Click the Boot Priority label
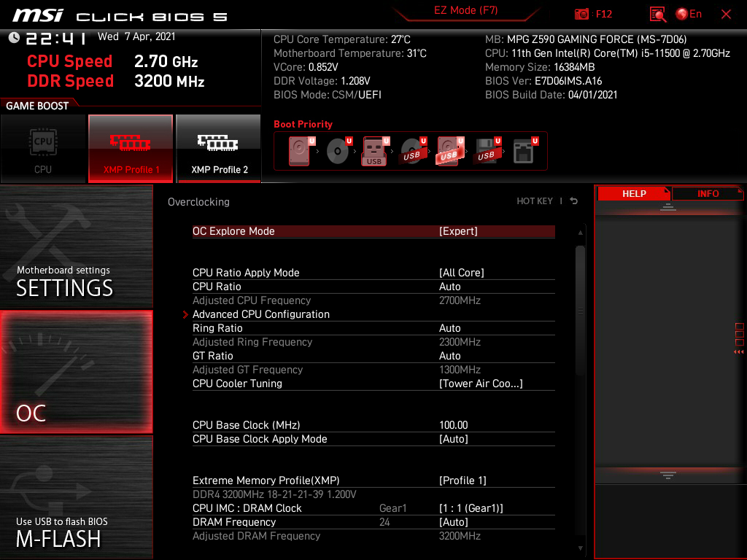This screenshot has height=560, width=747. click(x=303, y=124)
